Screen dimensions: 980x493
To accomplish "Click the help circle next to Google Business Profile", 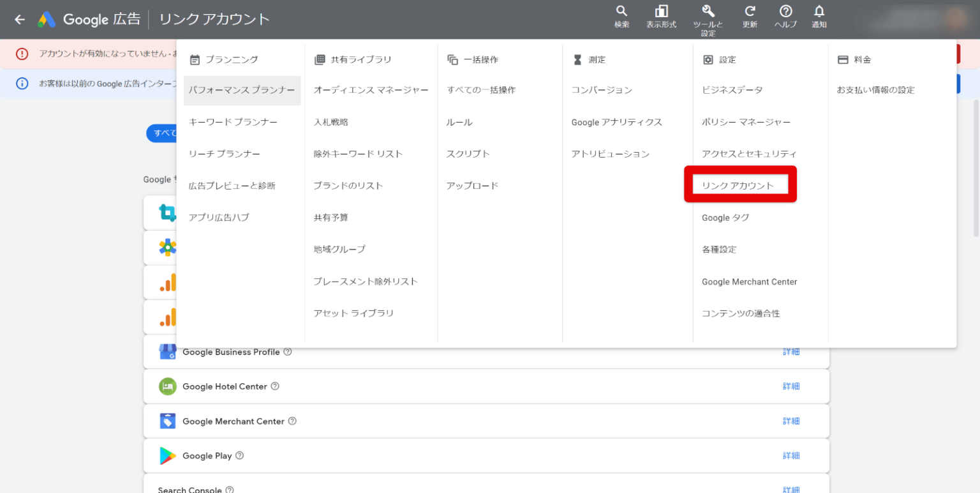I will tap(287, 351).
